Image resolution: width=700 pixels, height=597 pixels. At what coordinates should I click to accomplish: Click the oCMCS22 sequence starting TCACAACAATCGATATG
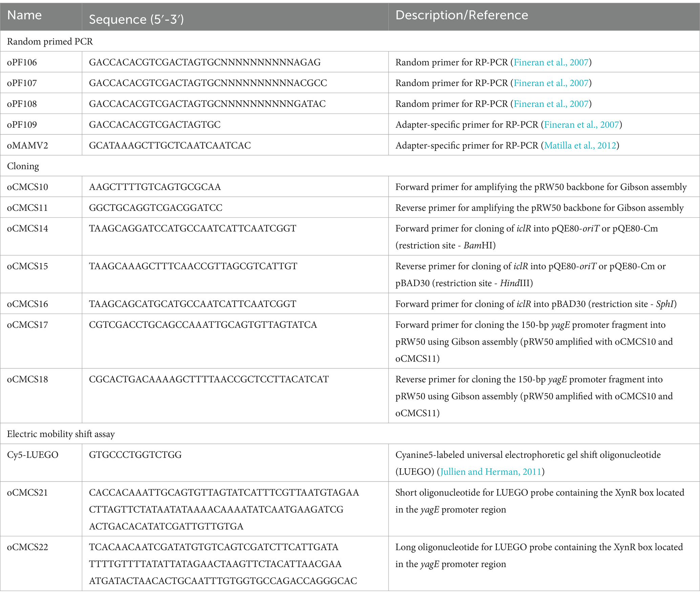click(223, 564)
